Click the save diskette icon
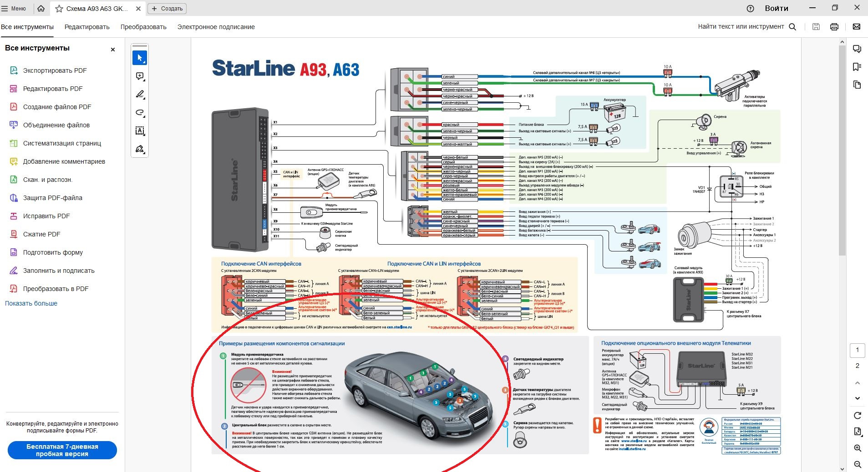The image size is (868, 472). pyautogui.click(x=816, y=27)
